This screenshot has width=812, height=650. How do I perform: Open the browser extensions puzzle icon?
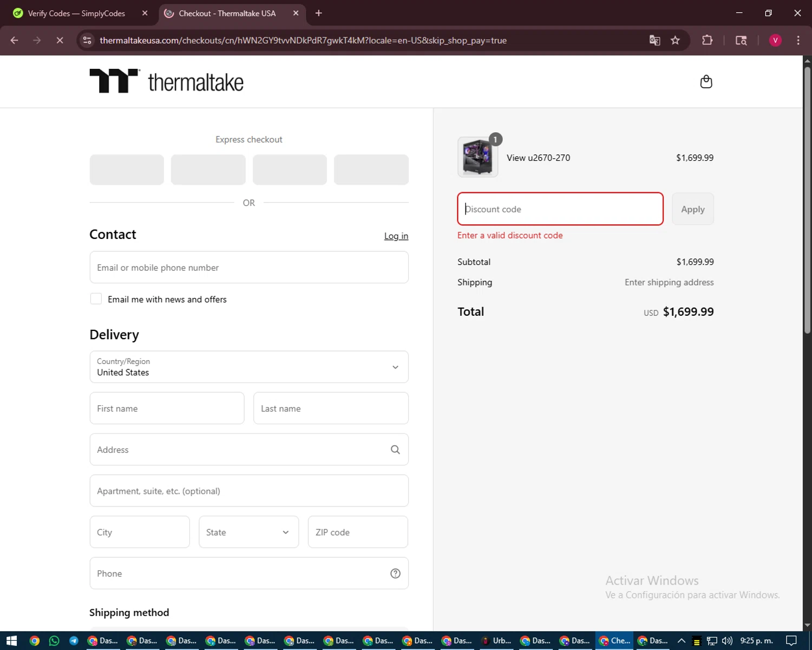707,40
